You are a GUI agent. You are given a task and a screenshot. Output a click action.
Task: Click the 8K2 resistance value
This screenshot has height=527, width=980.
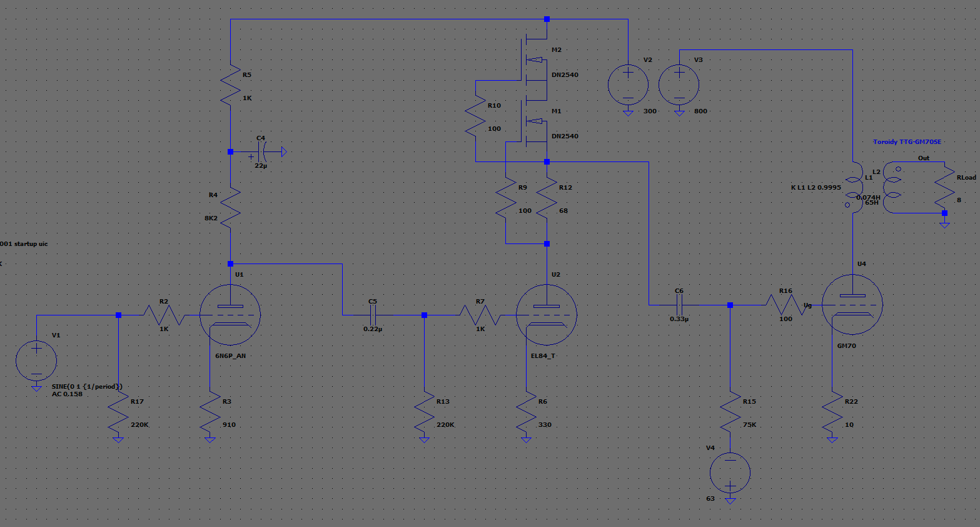coord(211,218)
